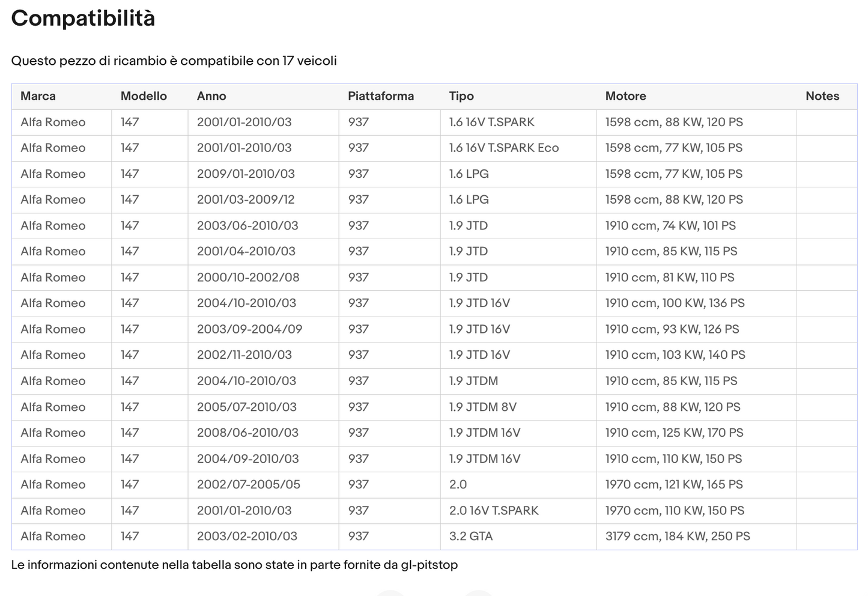Click the gl-pitstop information footnote
Viewport: 868px width, 596px height.
(234, 565)
